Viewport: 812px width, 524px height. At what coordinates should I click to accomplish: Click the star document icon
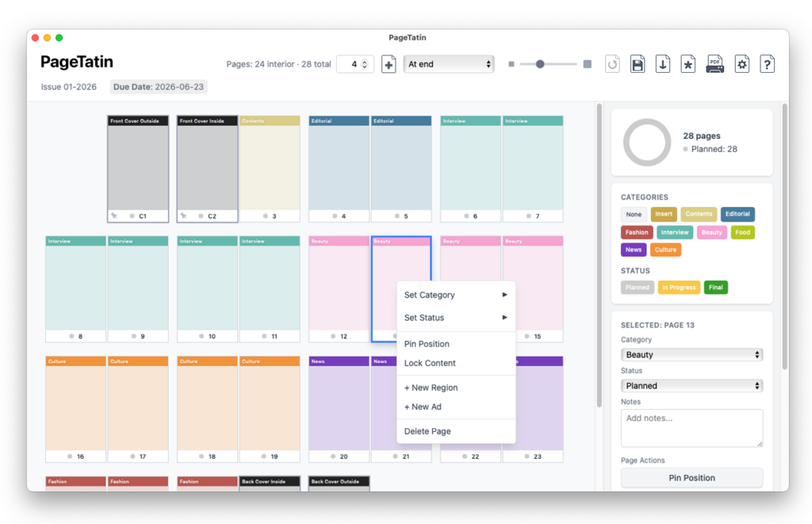tap(688, 64)
